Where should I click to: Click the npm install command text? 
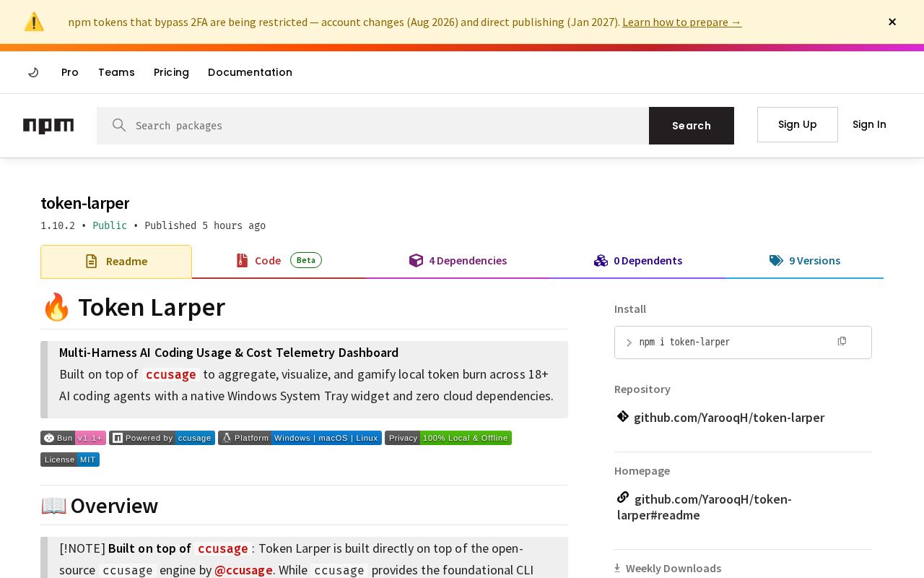[x=684, y=342]
